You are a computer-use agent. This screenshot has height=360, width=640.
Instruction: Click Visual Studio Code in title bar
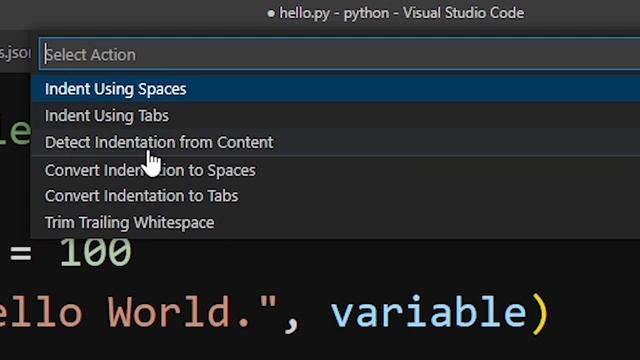click(x=463, y=13)
